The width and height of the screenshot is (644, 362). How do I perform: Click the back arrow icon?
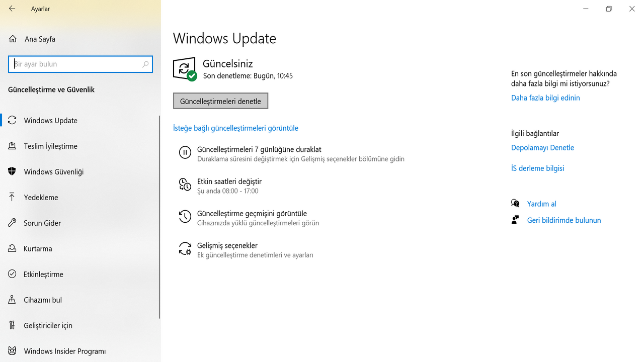click(12, 9)
